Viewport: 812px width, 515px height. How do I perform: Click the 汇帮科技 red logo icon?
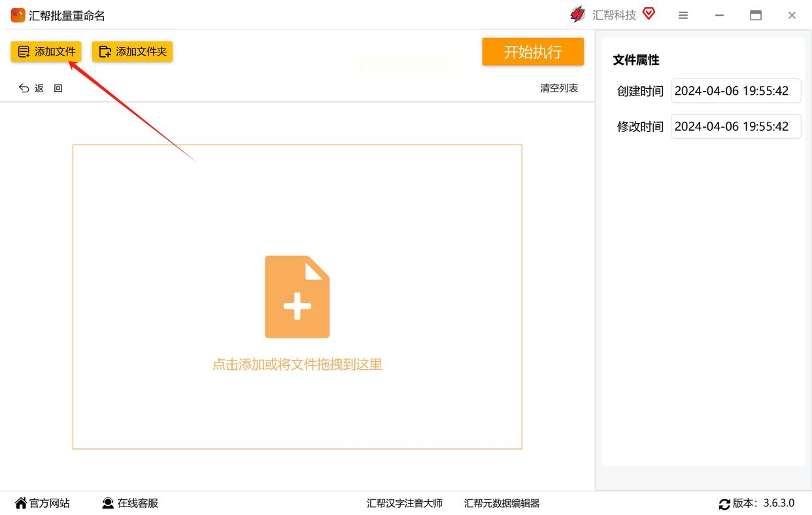[x=578, y=14]
